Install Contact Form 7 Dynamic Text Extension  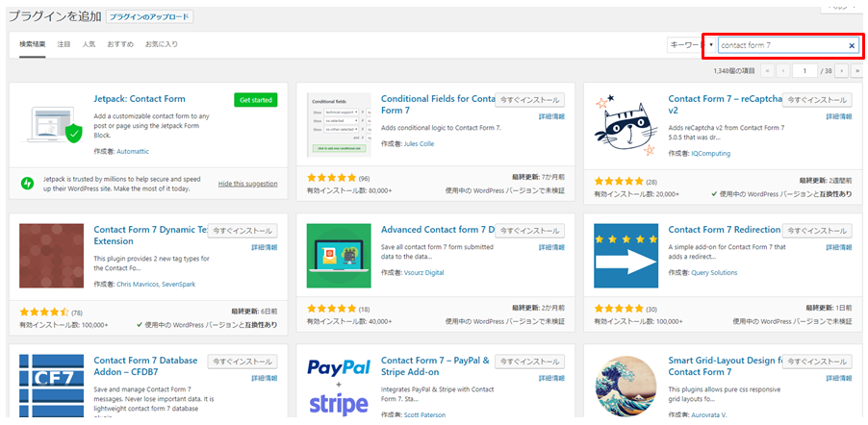[x=243, y=231]
